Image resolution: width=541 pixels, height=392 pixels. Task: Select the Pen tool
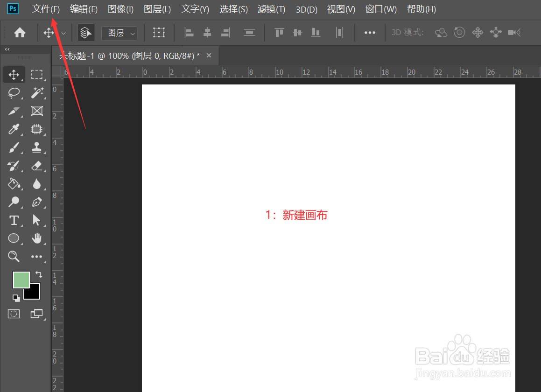pyautogui.click(x=36, y=202)
